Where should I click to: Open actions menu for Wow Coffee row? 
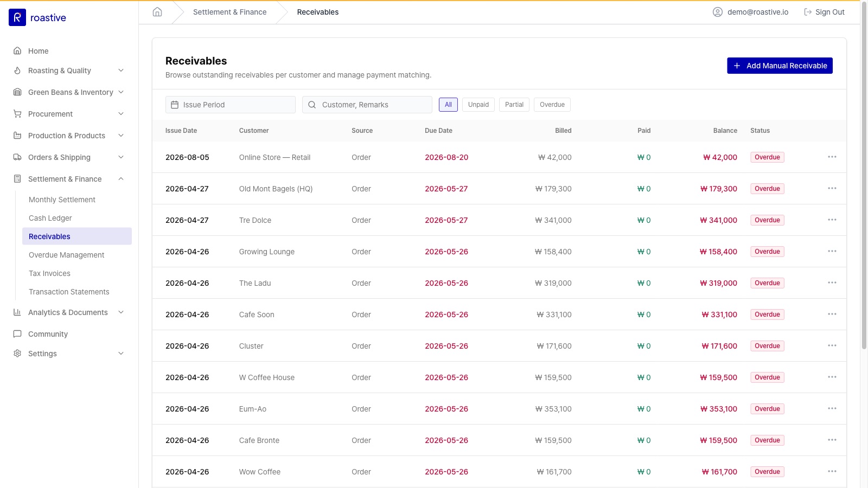832,471
